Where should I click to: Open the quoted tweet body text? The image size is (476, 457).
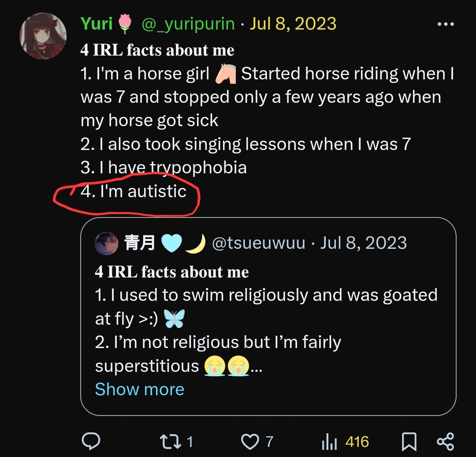[x=264, y=318]
